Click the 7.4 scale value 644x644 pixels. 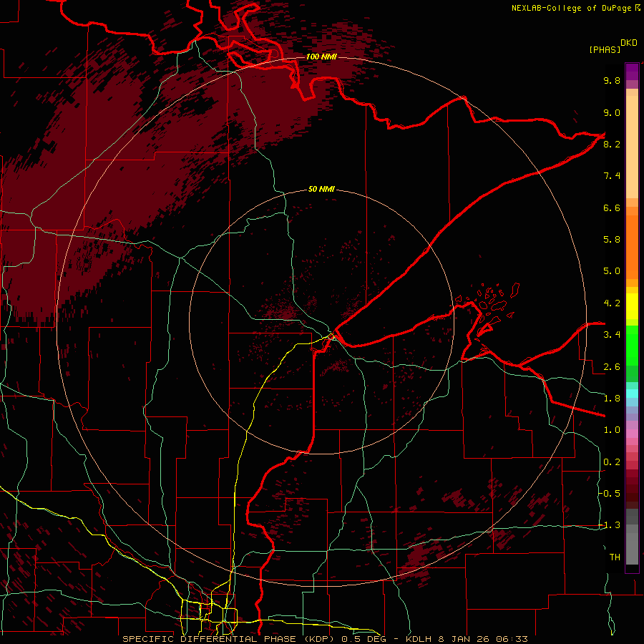coord(612,176)
